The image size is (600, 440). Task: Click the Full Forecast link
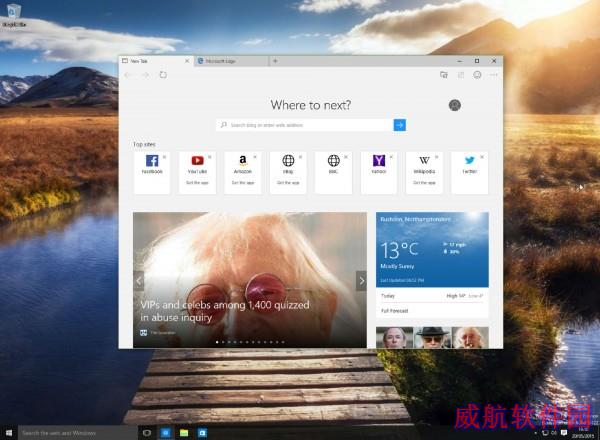[395, 311]
